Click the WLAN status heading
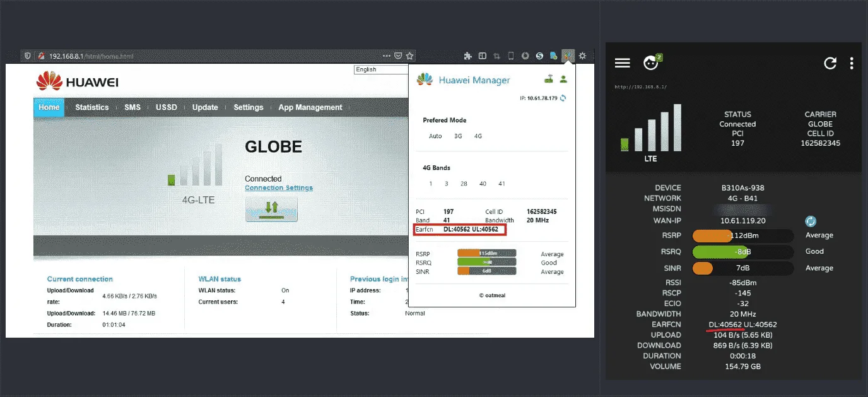The height and width of the screenshot is (397, 868). (220, 279)
